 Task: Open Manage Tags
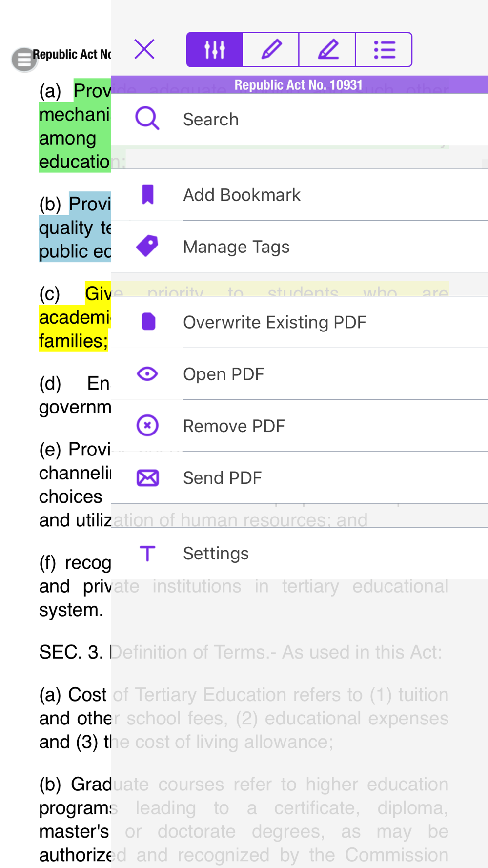[x=300, y=247]
